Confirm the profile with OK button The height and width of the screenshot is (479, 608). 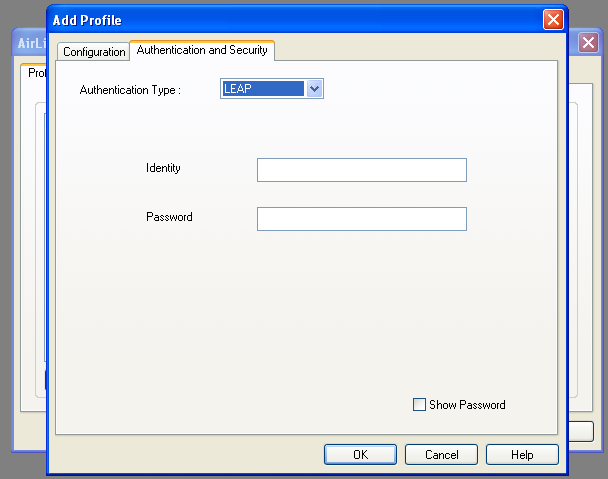(360, 455)
